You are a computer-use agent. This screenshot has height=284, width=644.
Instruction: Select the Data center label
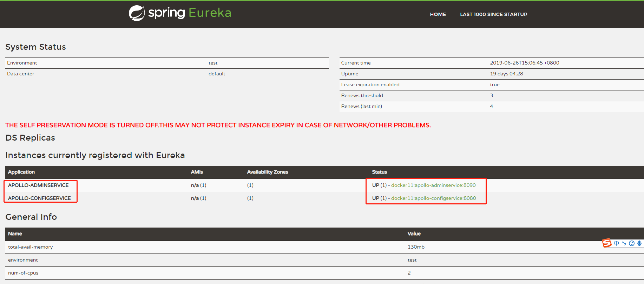tap(21, 74)
